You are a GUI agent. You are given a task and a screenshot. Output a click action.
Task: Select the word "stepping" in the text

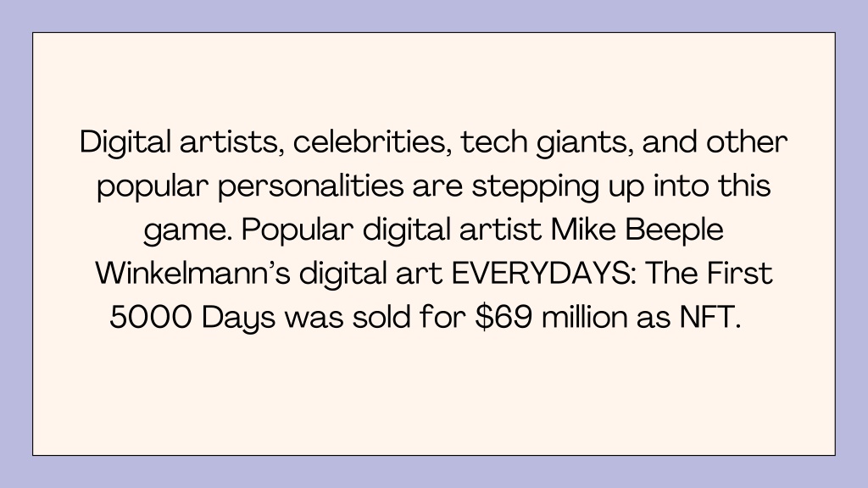tap(536, 187)
